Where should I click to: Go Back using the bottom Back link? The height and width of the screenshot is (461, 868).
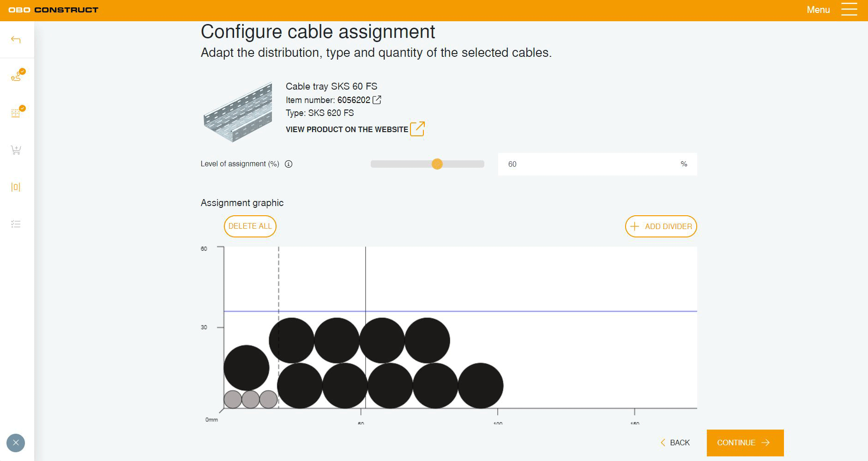point(675,443)
